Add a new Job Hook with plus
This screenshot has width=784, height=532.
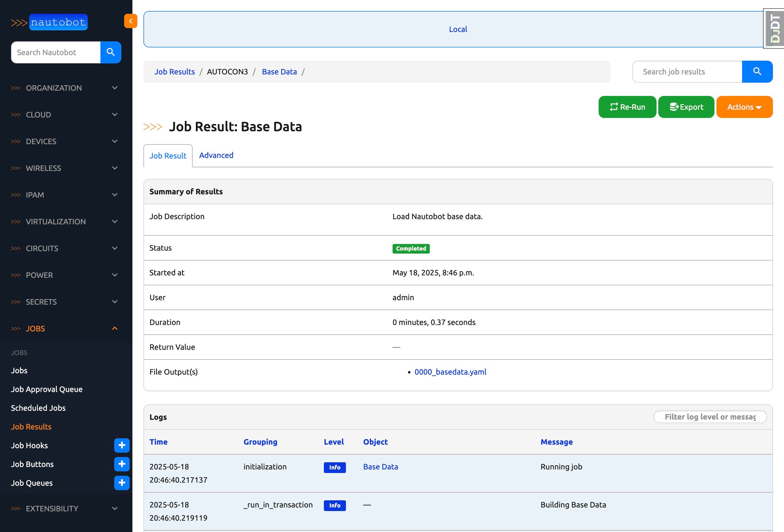(x=122, y=445)
